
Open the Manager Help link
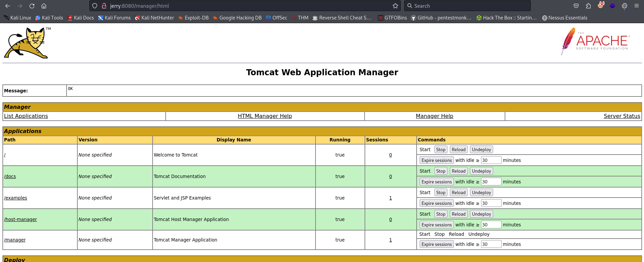(434, 116)
